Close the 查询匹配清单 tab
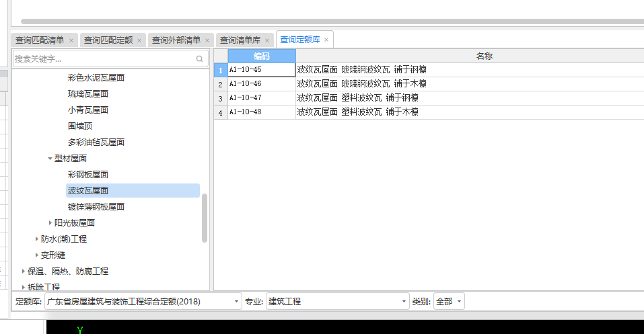Image resolution: width=644 pixels, height=334 pixels. pyautogui.click(x=71, y=40)
